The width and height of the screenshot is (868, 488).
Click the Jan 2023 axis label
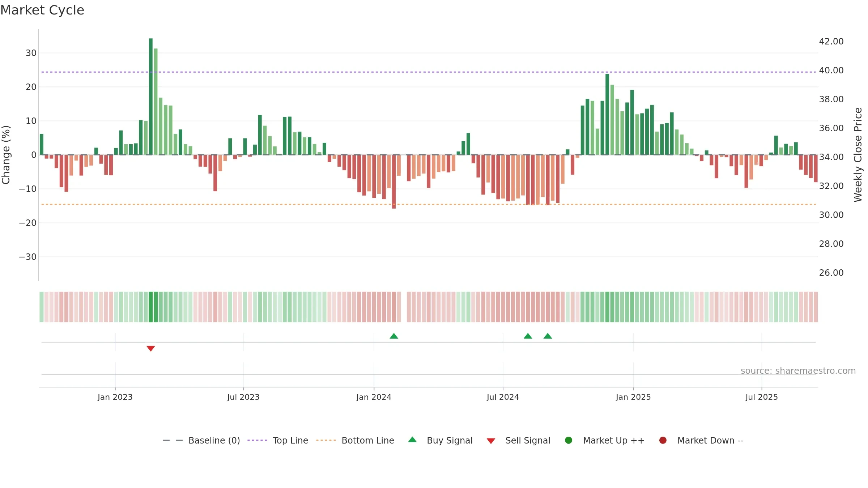[x=115, y=397]
